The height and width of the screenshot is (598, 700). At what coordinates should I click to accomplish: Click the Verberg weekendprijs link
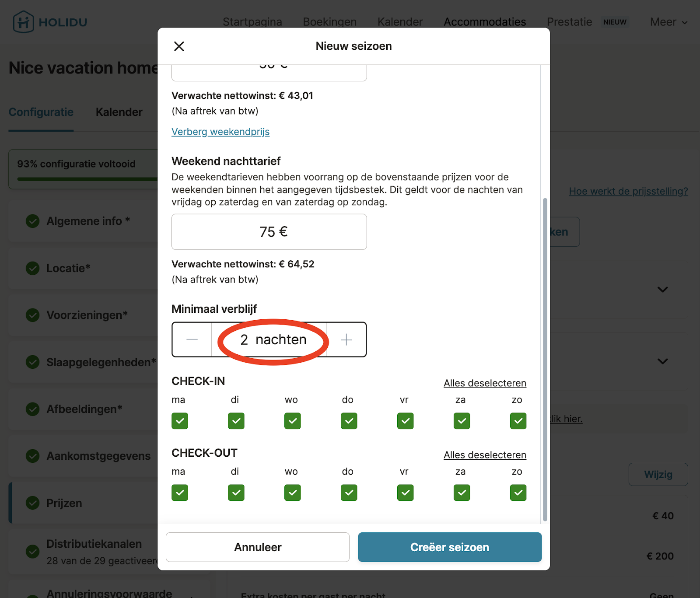[220, 132]
